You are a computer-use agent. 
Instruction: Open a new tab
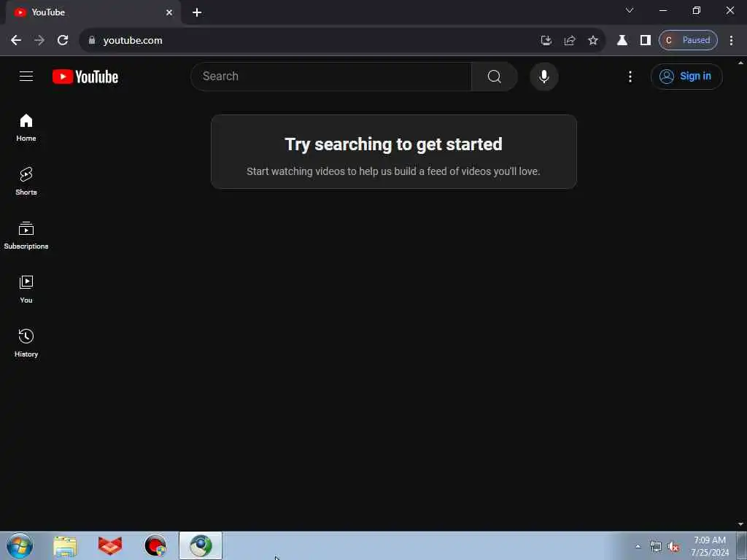[197, 12]
